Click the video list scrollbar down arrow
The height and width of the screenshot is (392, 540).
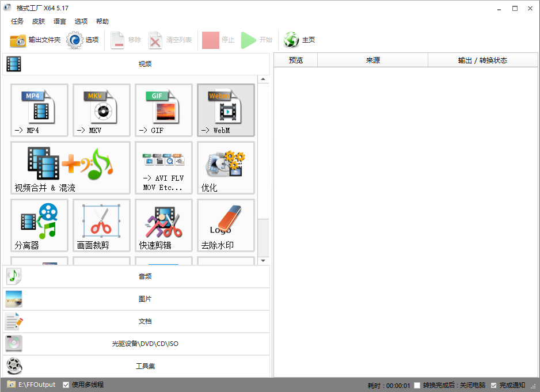(x=263, y=261)
